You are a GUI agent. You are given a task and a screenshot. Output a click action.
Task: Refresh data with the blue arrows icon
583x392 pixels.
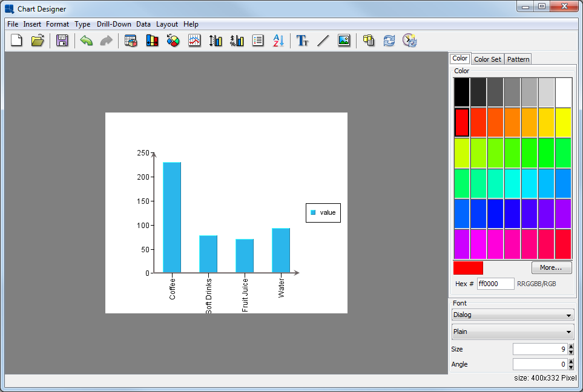pyautogui.click(x=389, y=40)
